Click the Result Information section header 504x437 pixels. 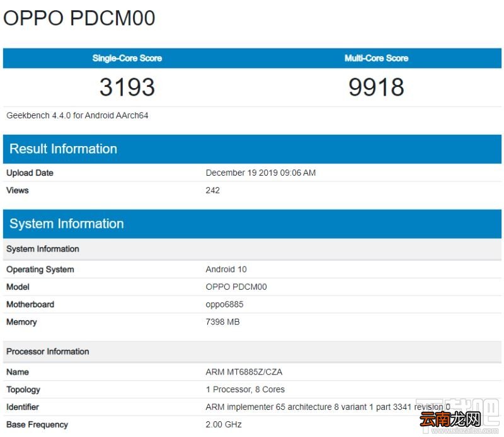253,149
